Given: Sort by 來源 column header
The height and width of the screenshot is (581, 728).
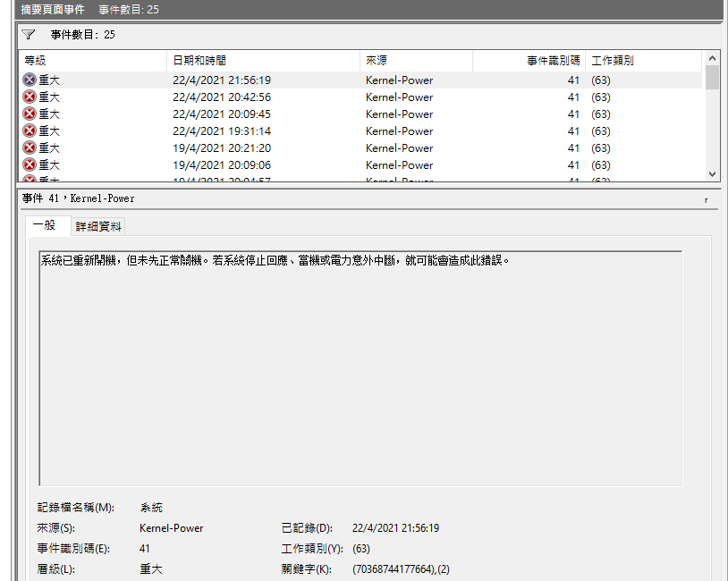Looking at the screenshot, I should click(x=416, y=61).
